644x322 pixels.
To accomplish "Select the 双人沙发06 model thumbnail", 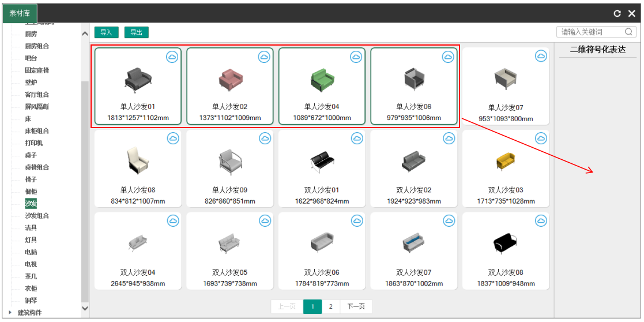I will click(x=322, y=242).
